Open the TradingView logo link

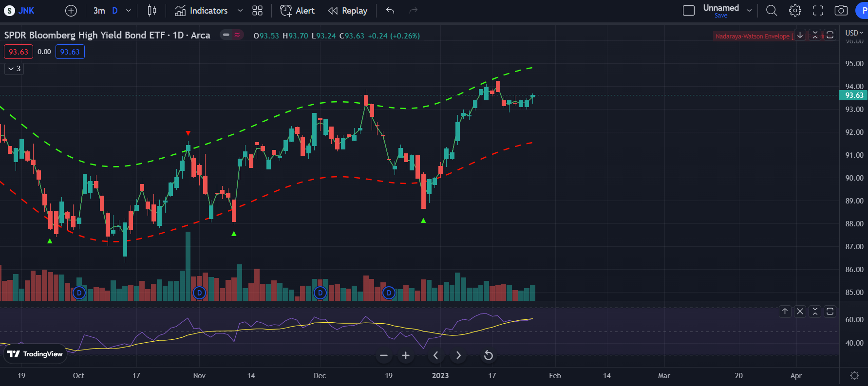(x=35, y=354)
